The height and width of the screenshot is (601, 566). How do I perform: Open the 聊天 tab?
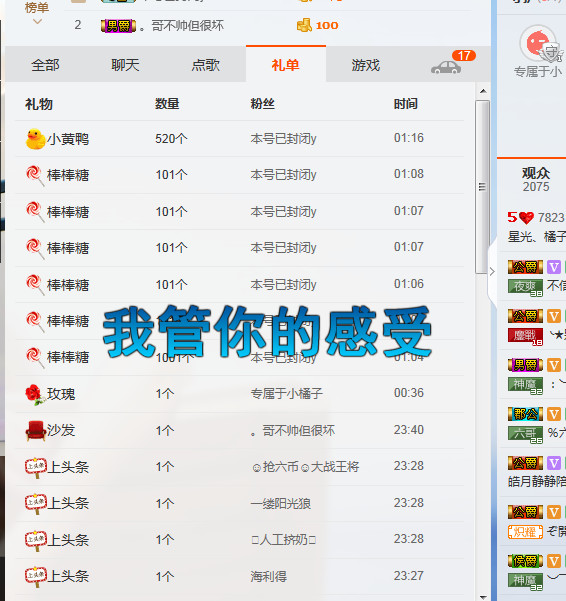(x=125, y=65)
